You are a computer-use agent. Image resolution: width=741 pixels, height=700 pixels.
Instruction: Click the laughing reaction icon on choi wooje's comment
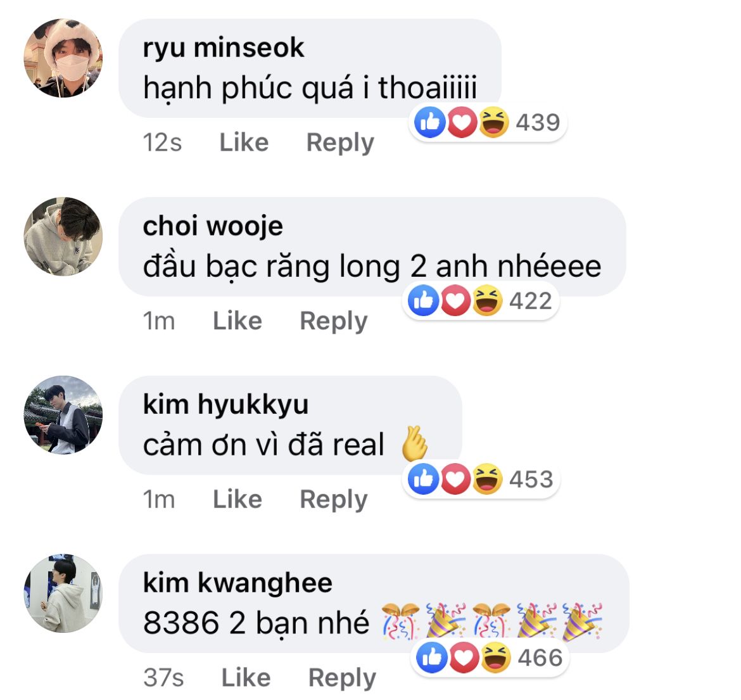(x=487, y=301)
